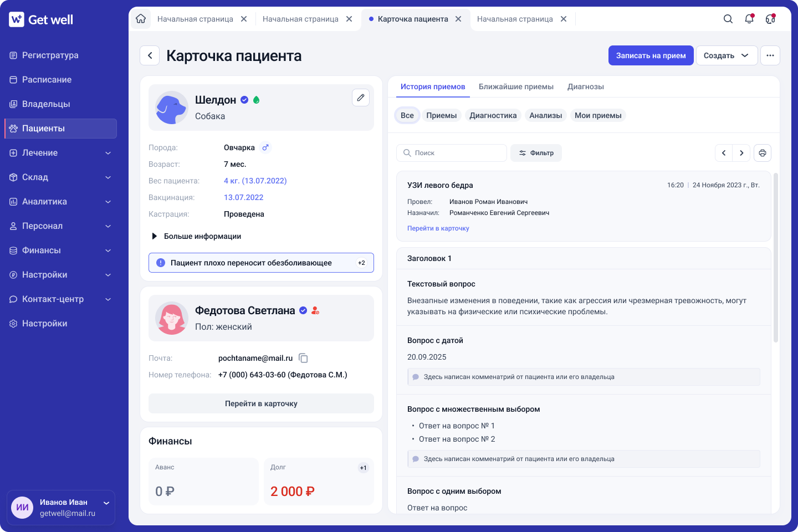The width and height of the screenshot is (798, 532).
Task: Expand Лечение menu in sidebar
Action: point(60,153)
